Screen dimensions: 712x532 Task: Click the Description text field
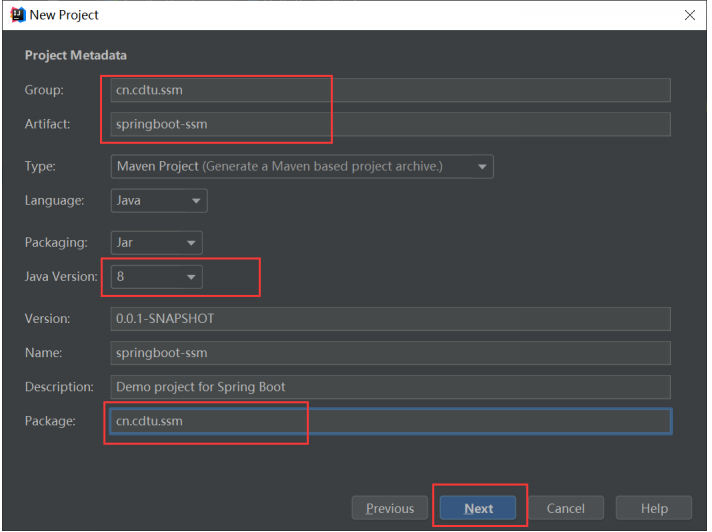coord(390,387)
